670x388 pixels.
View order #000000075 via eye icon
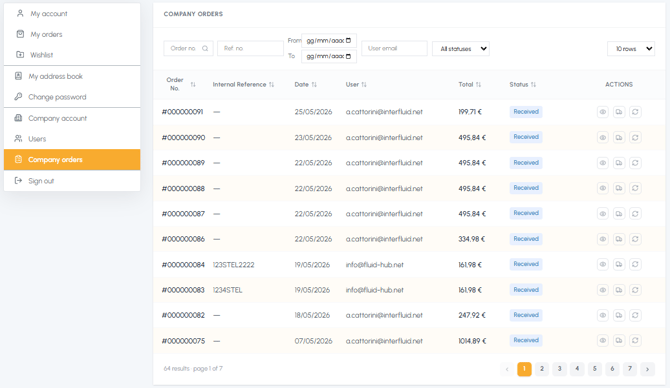[x=602, y=341]
